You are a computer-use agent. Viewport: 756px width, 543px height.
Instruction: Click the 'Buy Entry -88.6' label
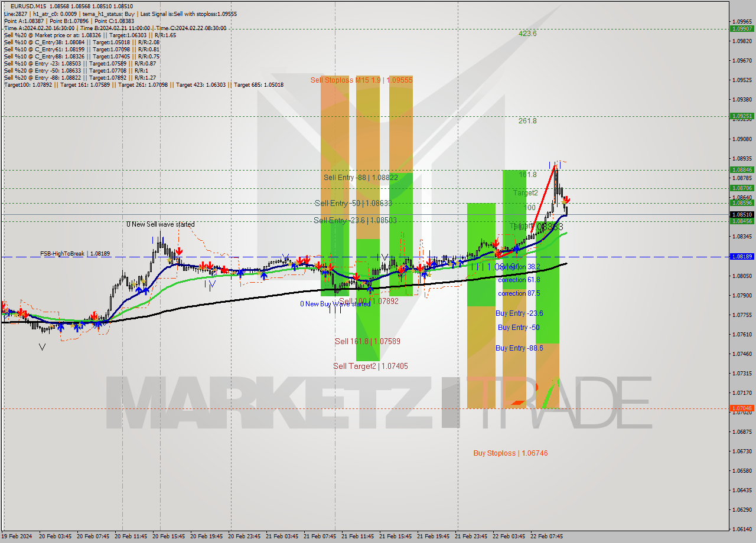tap(519, 348)
